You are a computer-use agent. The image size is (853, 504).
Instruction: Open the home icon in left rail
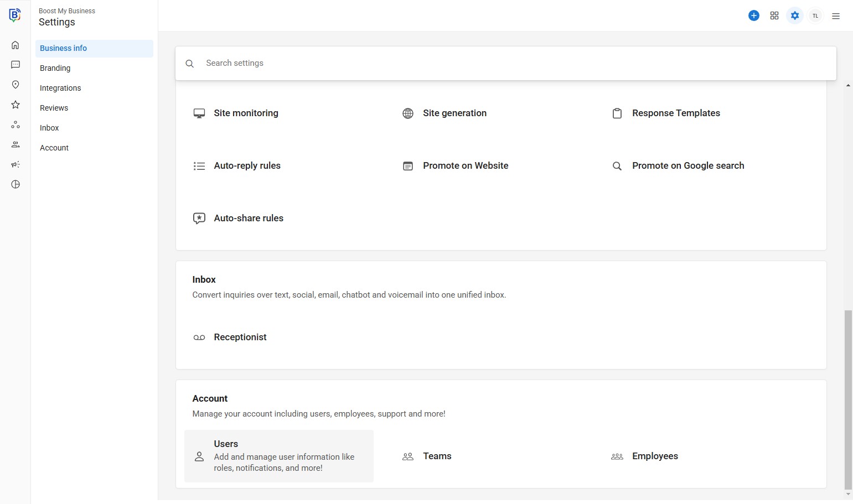pos(15,45)
